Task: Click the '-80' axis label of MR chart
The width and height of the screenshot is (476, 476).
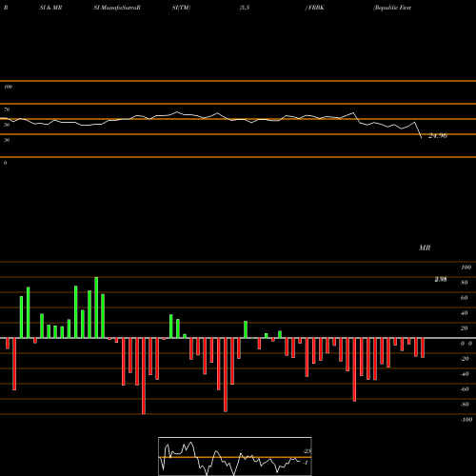Action: (x=465, y=405)
